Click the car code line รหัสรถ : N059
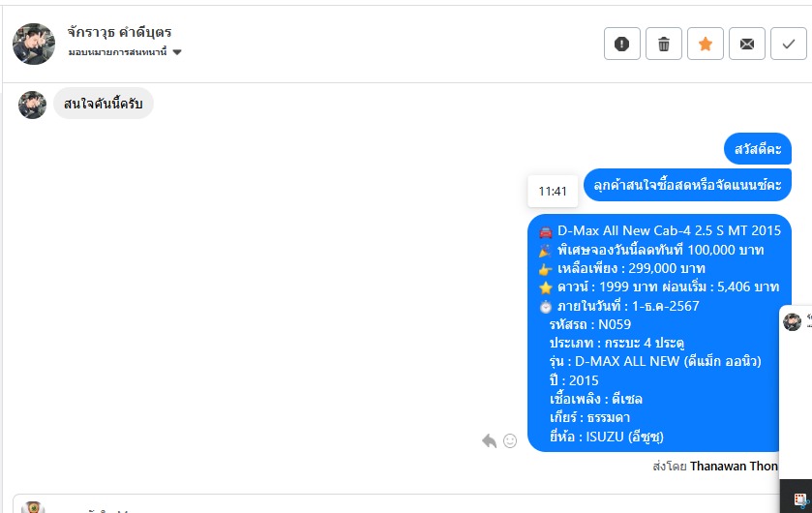The image size is (812, 513). pos(590,324)
